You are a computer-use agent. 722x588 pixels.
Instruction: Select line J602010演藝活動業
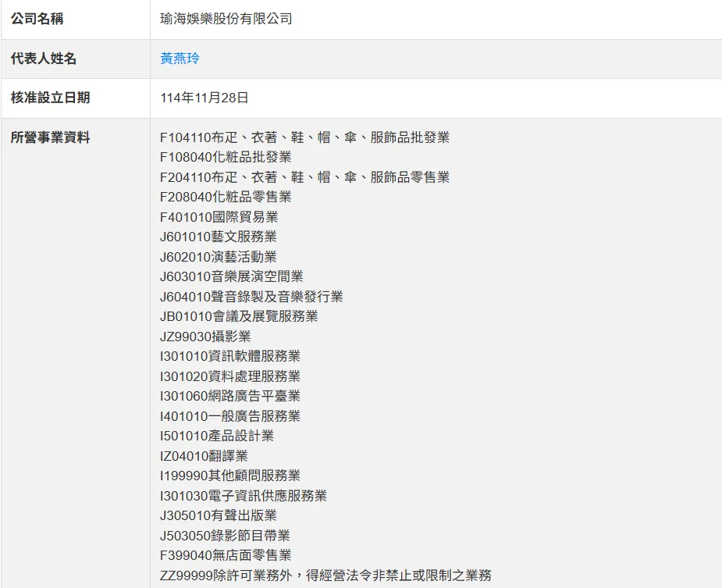219,257
